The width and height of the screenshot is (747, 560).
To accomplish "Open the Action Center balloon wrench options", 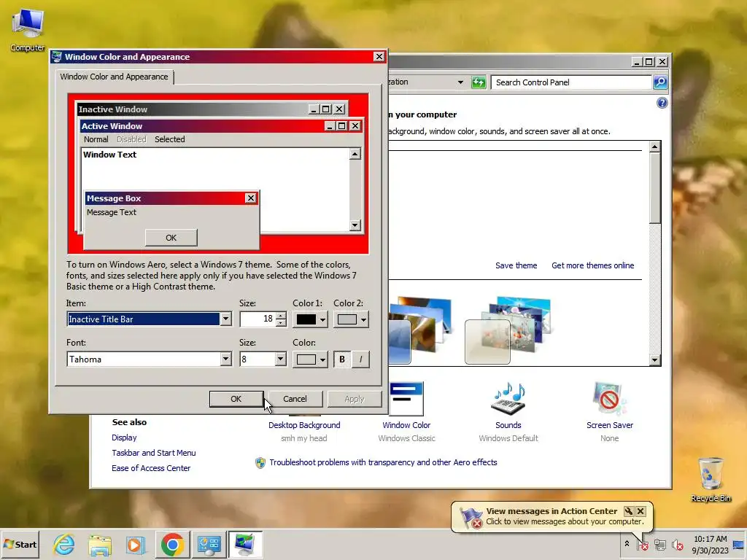I will [x=628, y=511].
